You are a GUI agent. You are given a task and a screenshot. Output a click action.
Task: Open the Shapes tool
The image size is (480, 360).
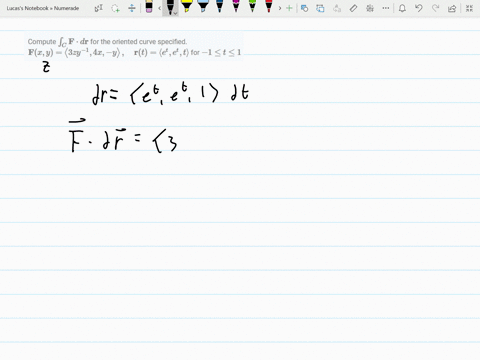(x=304, y=8)
